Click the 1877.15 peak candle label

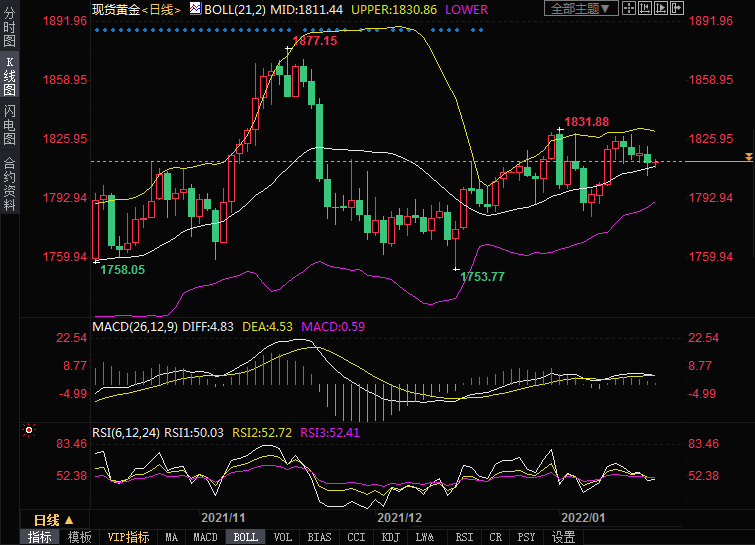pos(314,41)
